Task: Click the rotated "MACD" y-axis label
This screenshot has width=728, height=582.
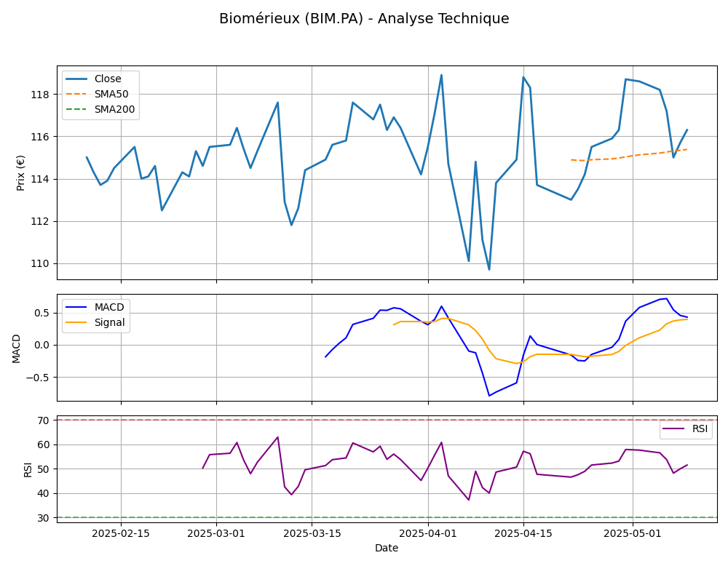Action: point(16,348)
